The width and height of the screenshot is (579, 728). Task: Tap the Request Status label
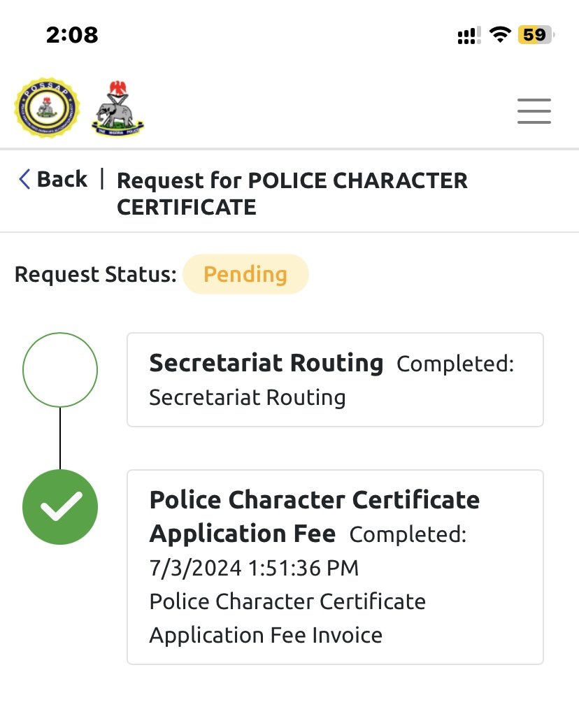(x=95, y=274)
